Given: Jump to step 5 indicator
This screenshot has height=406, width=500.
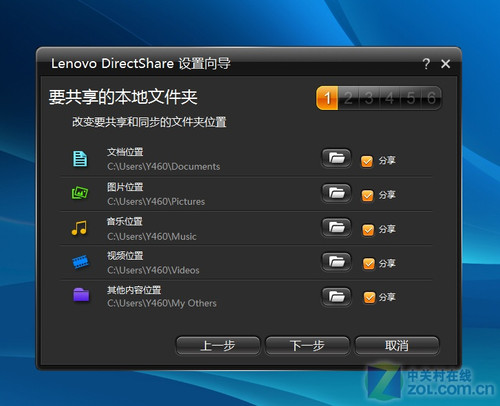Looking at the screenshot, I should [x=410, y=98].
